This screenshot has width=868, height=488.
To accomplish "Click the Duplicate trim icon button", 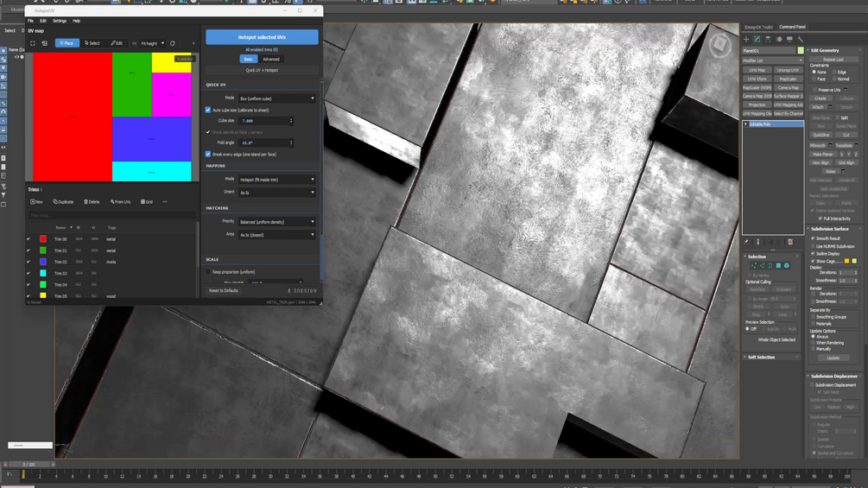I will (x=63, y=202).
